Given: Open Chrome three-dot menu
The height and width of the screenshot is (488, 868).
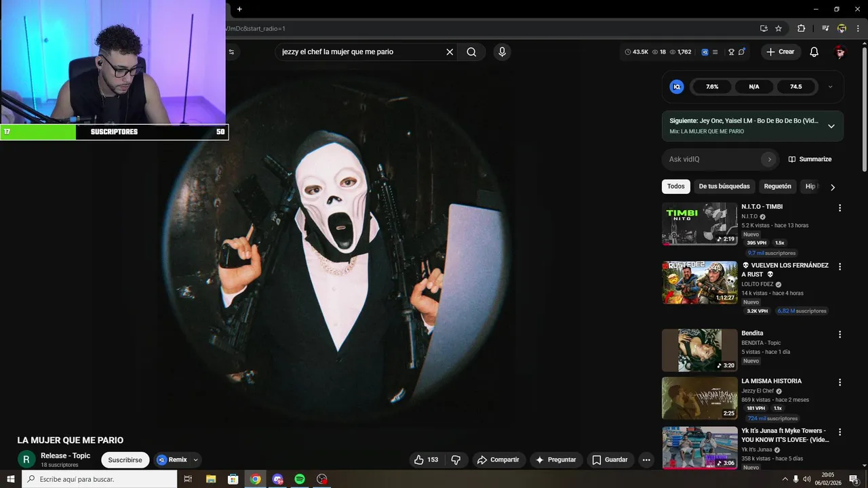Looking at the screenshot, I should tap(858, 28).
